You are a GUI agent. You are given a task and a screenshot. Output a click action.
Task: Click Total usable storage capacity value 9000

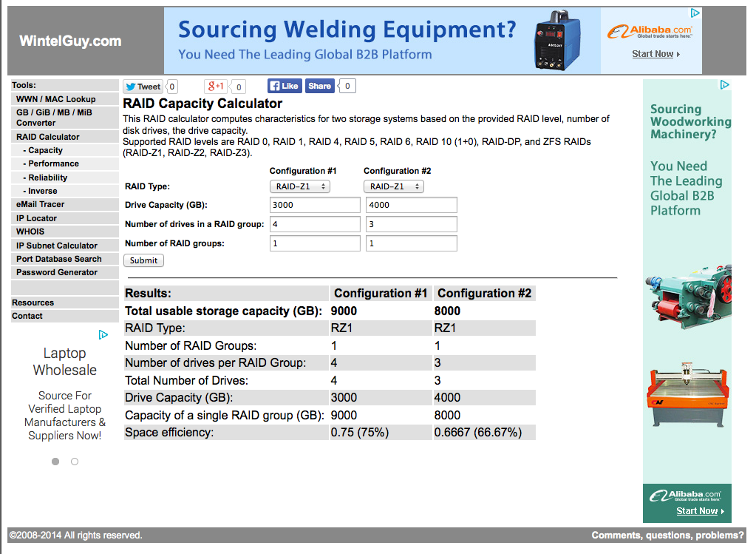click(x=344, y=311)
